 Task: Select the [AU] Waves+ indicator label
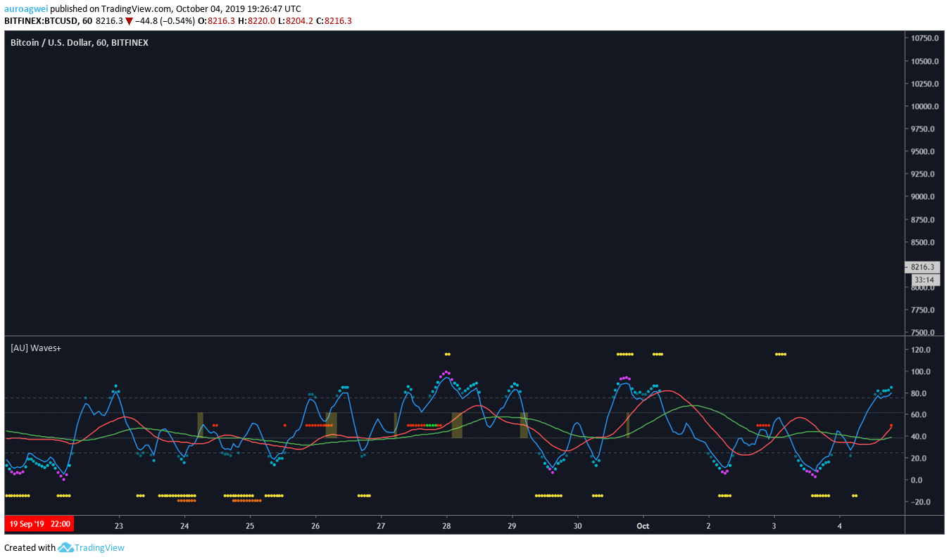36,348
